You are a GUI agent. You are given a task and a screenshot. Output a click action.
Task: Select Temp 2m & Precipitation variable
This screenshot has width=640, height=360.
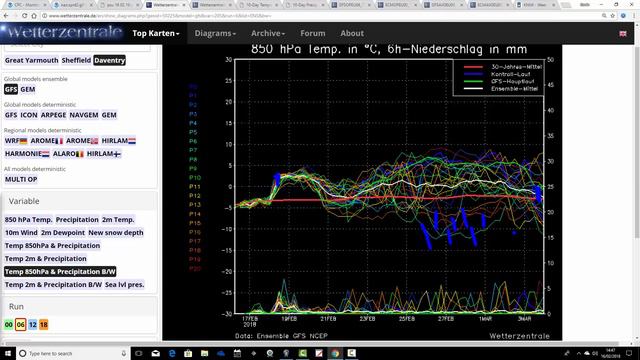(x=46, y=259)
